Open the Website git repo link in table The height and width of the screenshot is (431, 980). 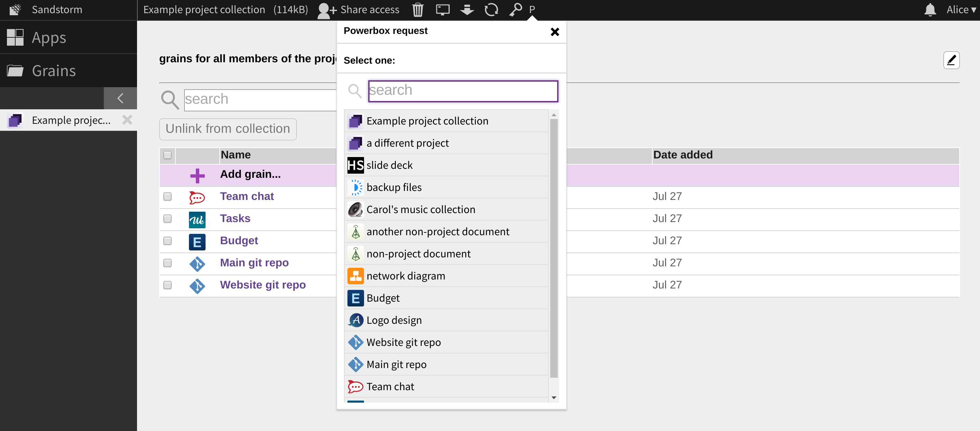263,285
